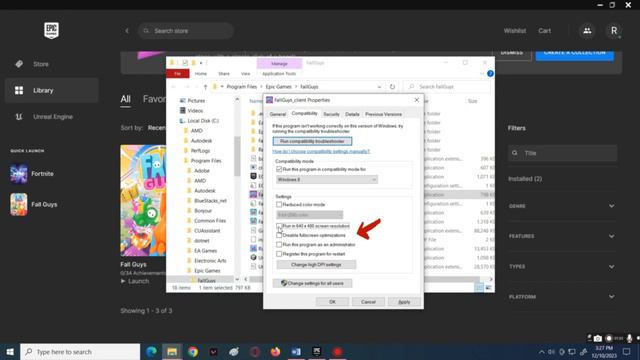Enable Reduced color mode checkbox
640x360 pixels.
[279, 204]
